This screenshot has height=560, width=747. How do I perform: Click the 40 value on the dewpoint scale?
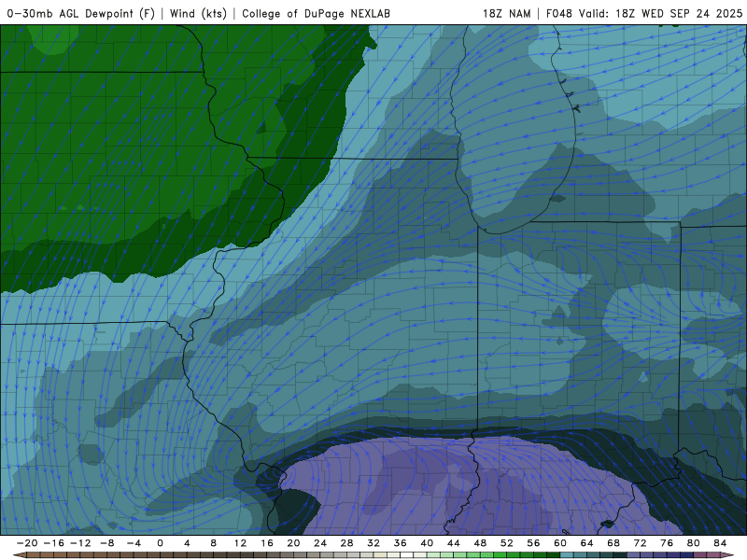pyautogui.click(x=427, y=543)
